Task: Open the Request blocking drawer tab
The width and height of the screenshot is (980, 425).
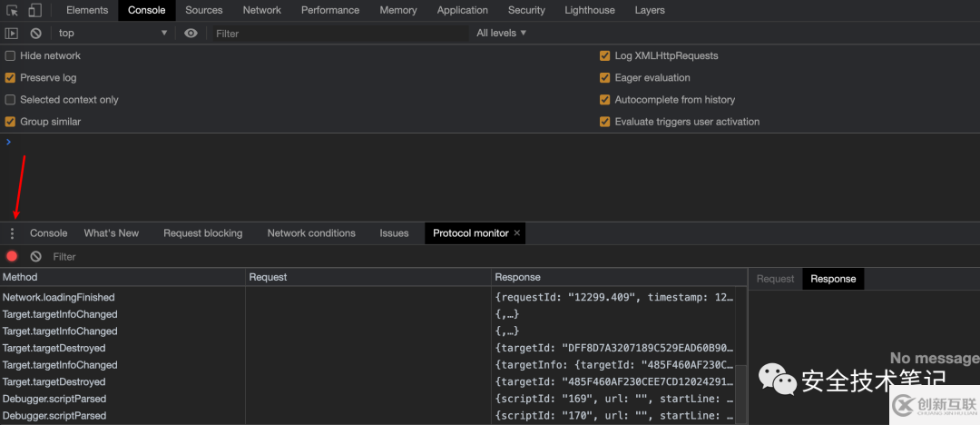Action: (x=203, y=232)
